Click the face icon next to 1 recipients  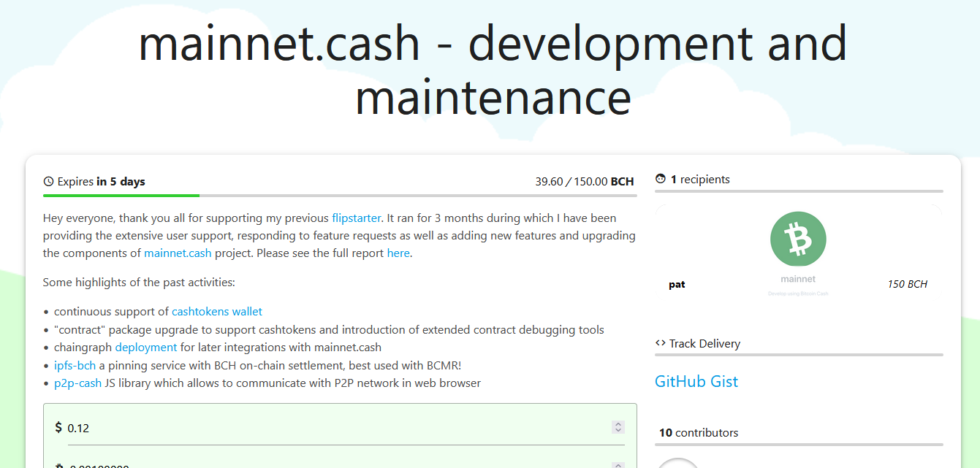click(x=661, y=179)
